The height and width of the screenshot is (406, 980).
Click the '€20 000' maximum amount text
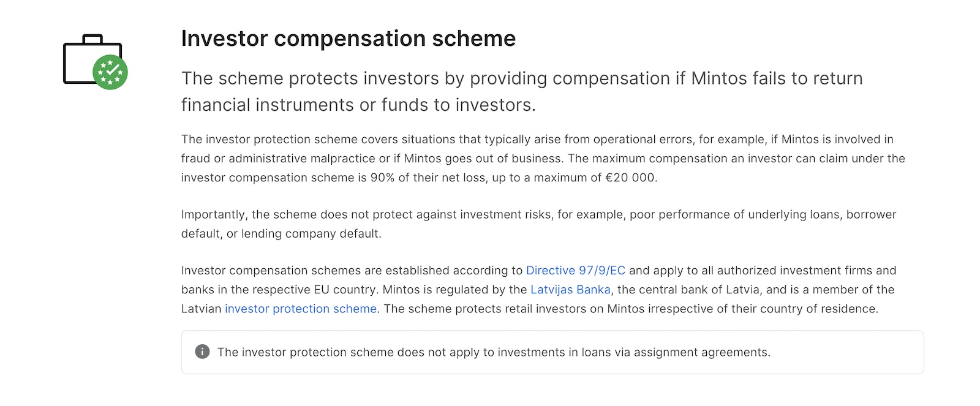tap(631, 178)
